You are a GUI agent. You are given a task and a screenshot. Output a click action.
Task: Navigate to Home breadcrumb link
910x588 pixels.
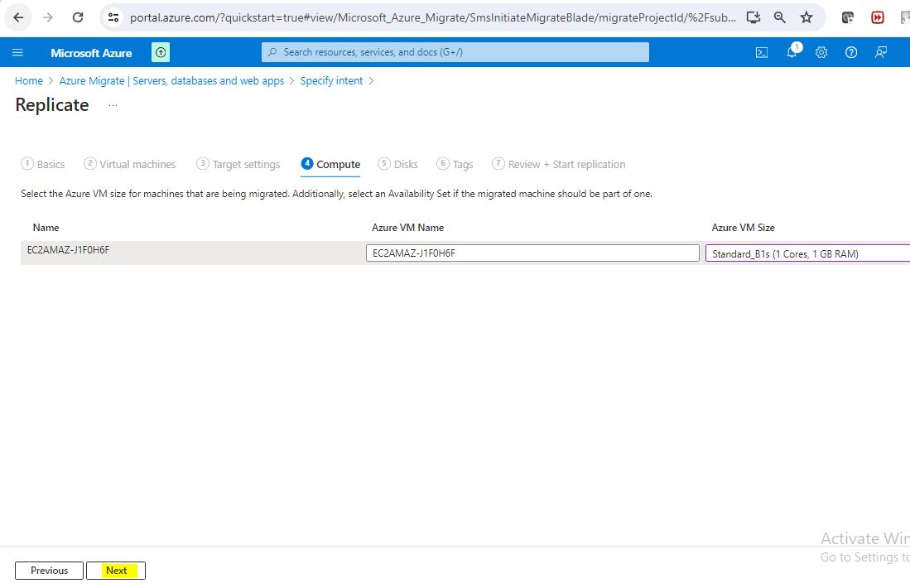click(x=29, y=81)
